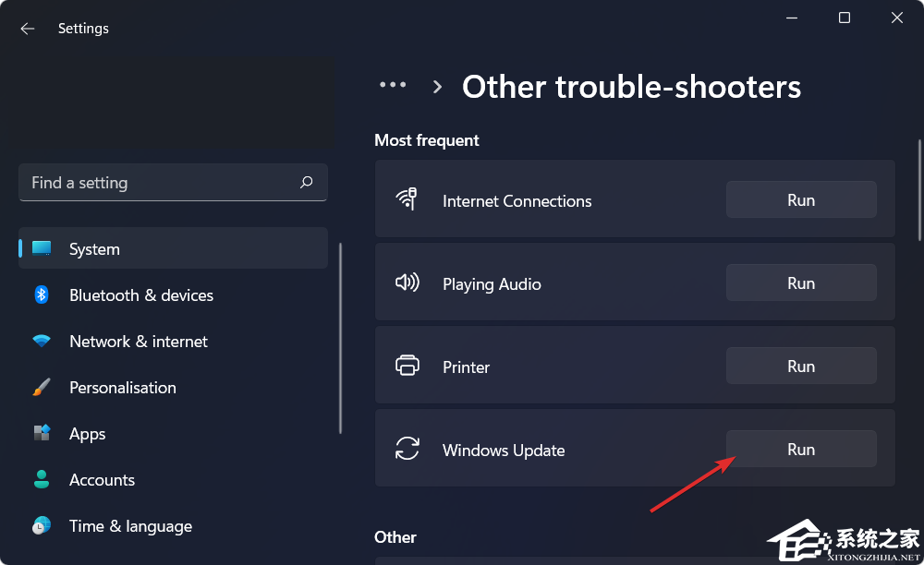Click the Accounts person icon
This screenshot has height=565, width=924.
(42, 479)
